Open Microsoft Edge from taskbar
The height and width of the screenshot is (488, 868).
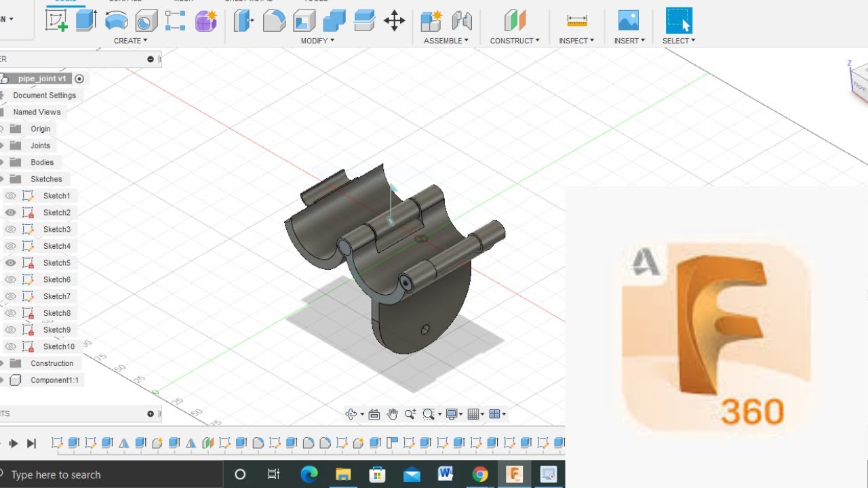coord(309,474)
